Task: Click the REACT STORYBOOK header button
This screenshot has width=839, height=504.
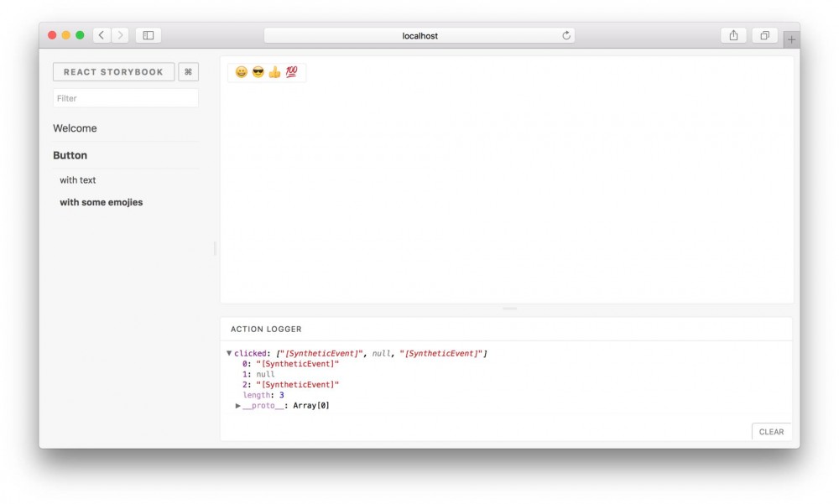Action: [113, 71]
